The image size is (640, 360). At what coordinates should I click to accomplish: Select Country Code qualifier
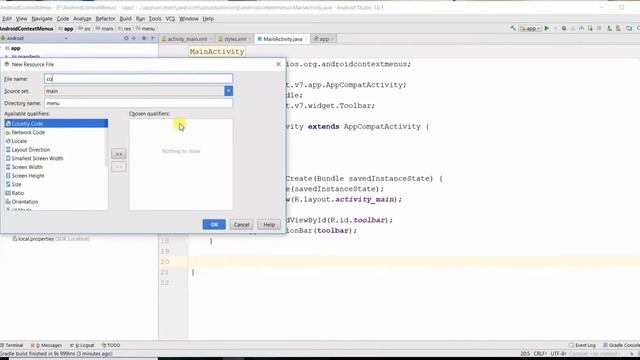(56, 123)
